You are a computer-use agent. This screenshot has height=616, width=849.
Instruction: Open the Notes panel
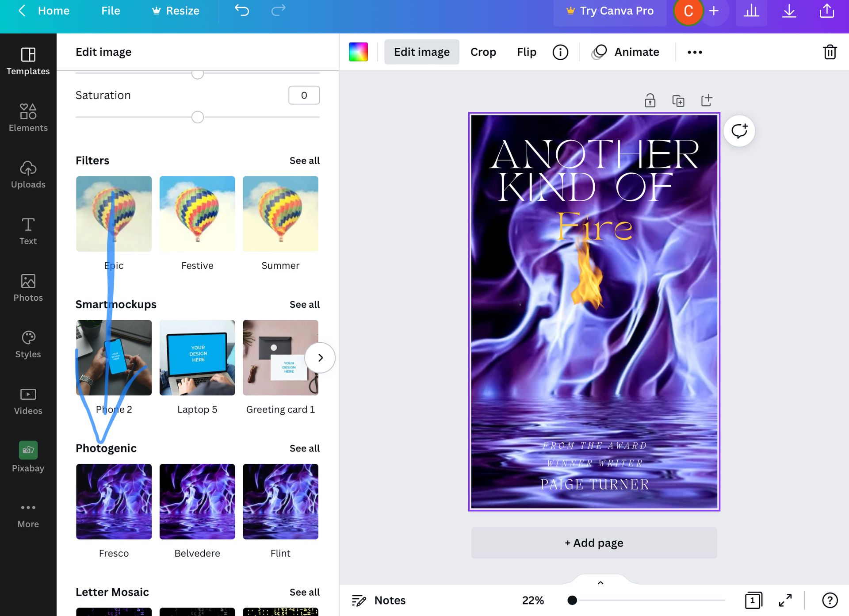[379, 600]
